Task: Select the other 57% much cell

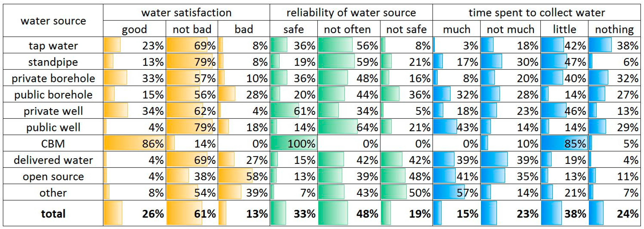Action: pyautogui.click(x=456, y=192)
